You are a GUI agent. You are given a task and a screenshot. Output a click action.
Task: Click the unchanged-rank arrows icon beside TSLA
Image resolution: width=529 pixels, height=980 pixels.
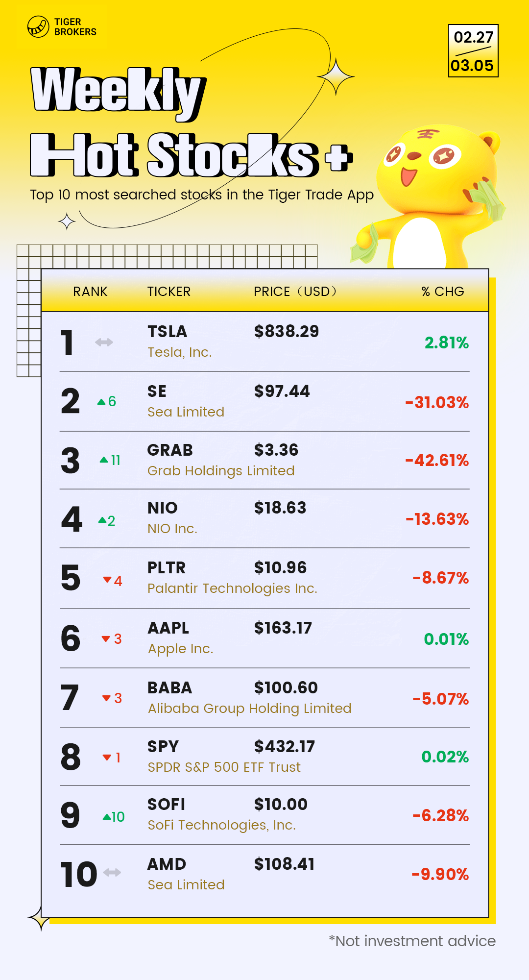pyautogui.click(x=104, y=342)
